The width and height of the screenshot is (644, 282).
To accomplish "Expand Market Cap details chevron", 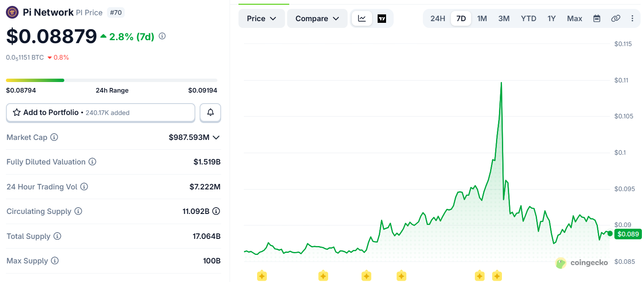I will 216,137.
